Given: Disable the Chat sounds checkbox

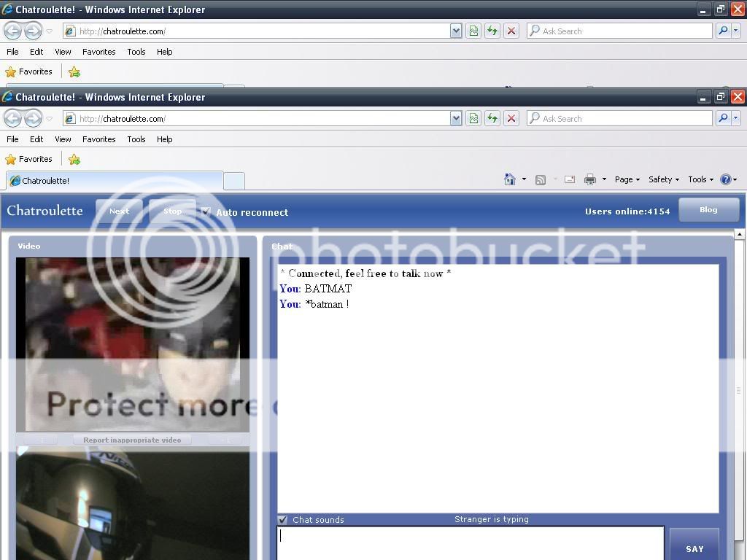Looking at the screenshot, I should coord(283,520).
